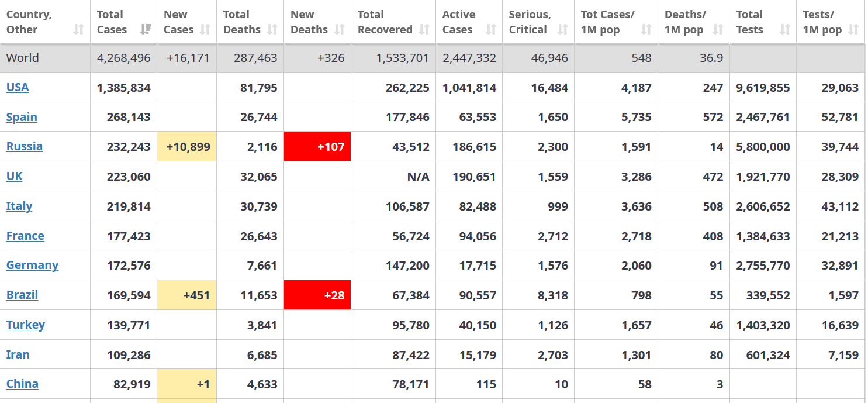This screenshot has height=403, width=868.
Task: Sort by Total Tests column arrows
Action: [785, 29]
